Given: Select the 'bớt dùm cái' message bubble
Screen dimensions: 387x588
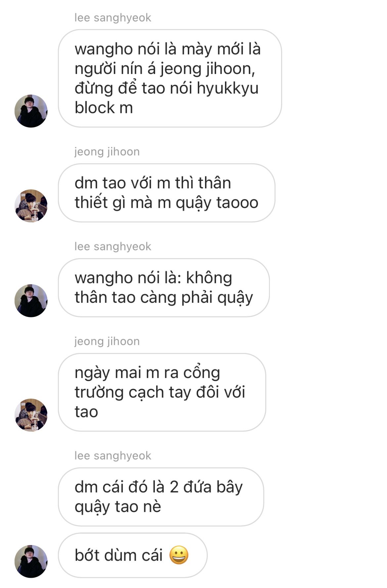Looking at the screenshot, I should [x=133, y=555].
